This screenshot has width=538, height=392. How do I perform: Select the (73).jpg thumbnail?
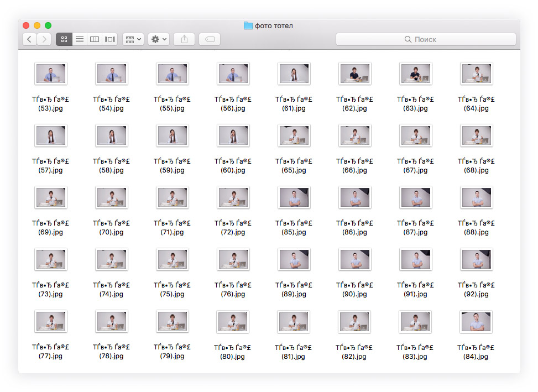pos(51,259)
